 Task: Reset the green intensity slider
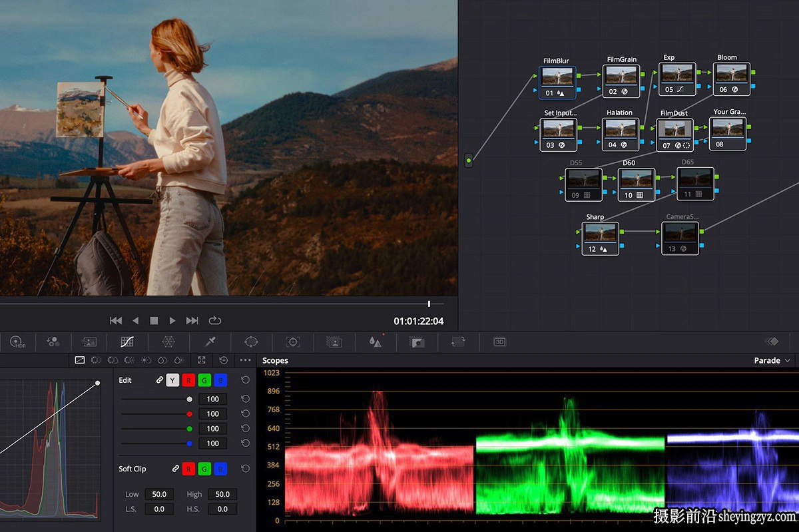245,428
